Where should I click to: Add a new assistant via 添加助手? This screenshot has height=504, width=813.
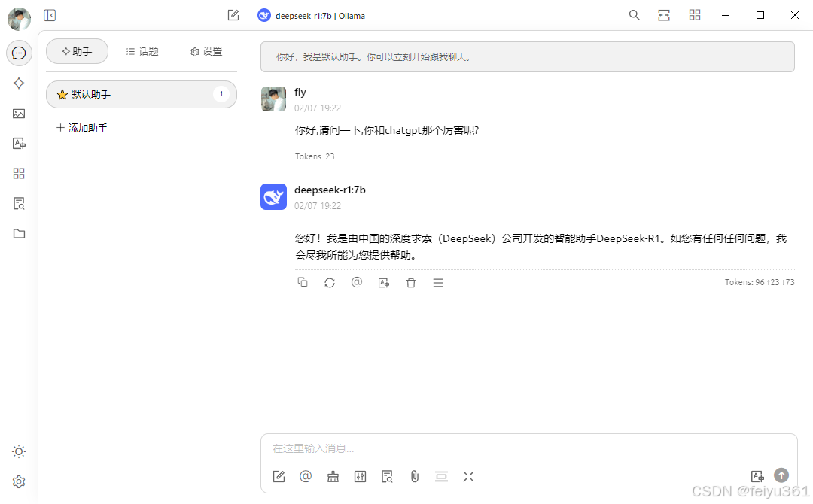pos(82,128)
